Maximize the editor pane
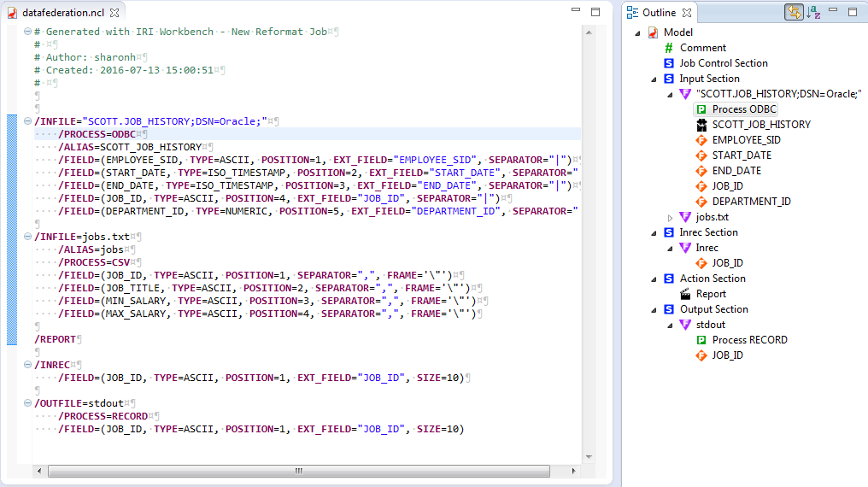This screenshot has height=487, width=868. (595, 12)
